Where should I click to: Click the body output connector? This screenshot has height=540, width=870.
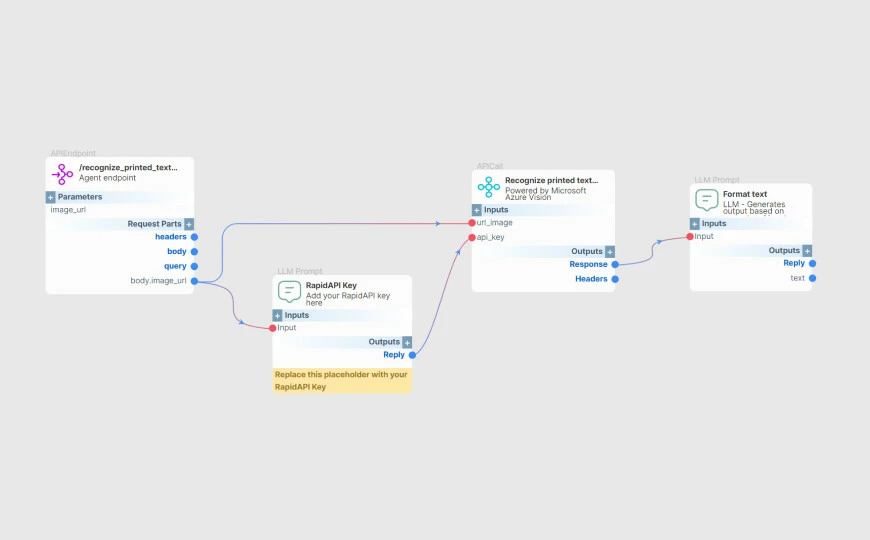(194, 252)
